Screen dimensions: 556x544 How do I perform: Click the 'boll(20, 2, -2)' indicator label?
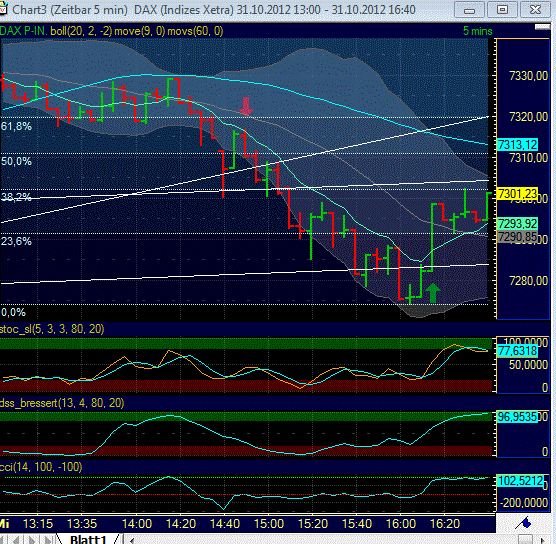click(81, 31)
